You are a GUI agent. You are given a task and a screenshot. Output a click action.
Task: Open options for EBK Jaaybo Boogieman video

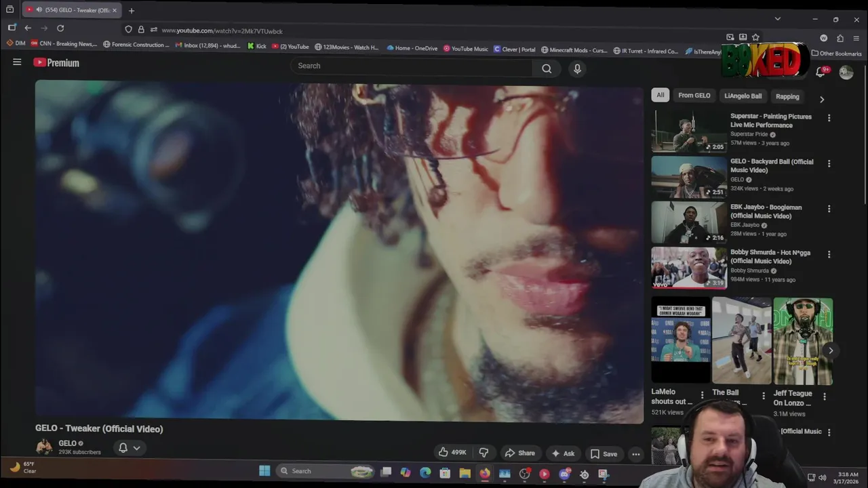point(829,209)
